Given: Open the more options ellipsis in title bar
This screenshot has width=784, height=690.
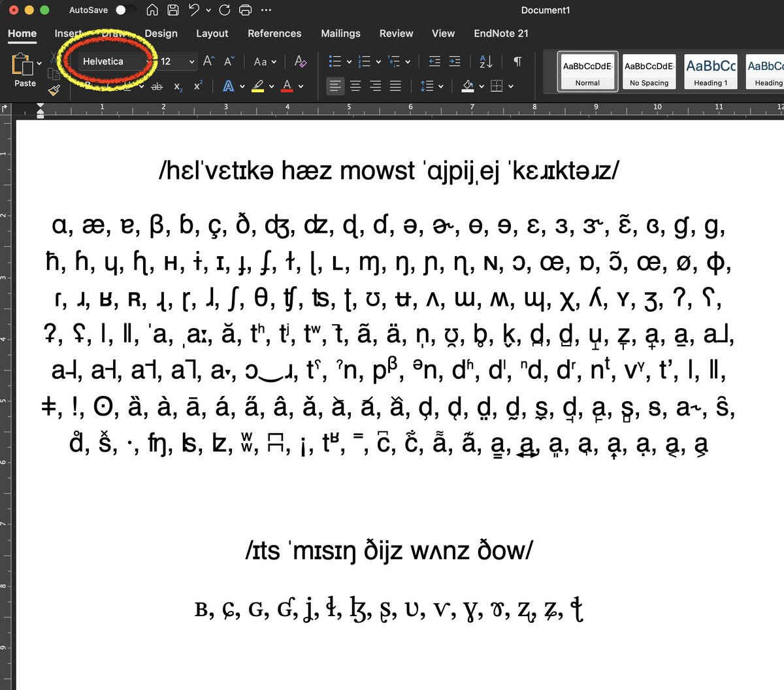Looking at the screenshot, I should 266,10.
